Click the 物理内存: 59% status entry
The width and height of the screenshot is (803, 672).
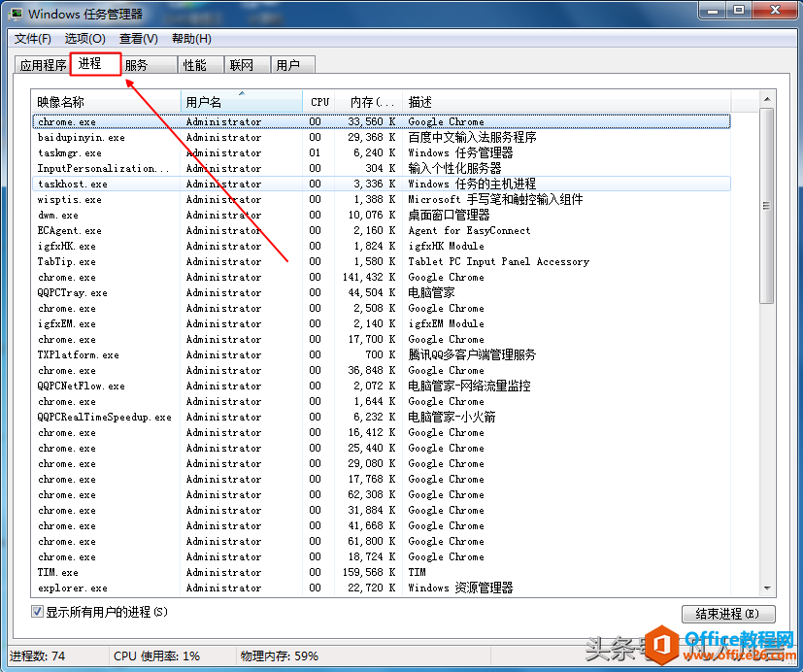[280, 656]
